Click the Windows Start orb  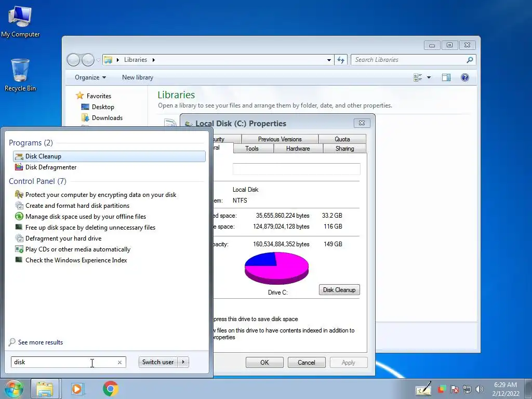click(x=14, y=389)
